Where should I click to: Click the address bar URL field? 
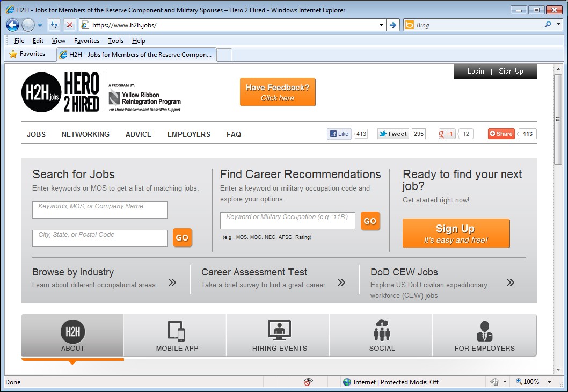232,25
